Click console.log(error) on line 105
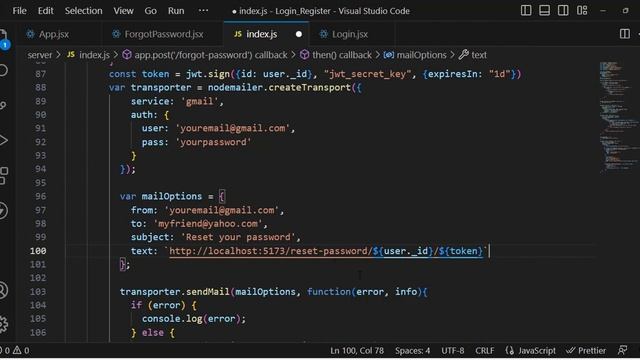Screen dimensions: 640x360 [191, 319]
